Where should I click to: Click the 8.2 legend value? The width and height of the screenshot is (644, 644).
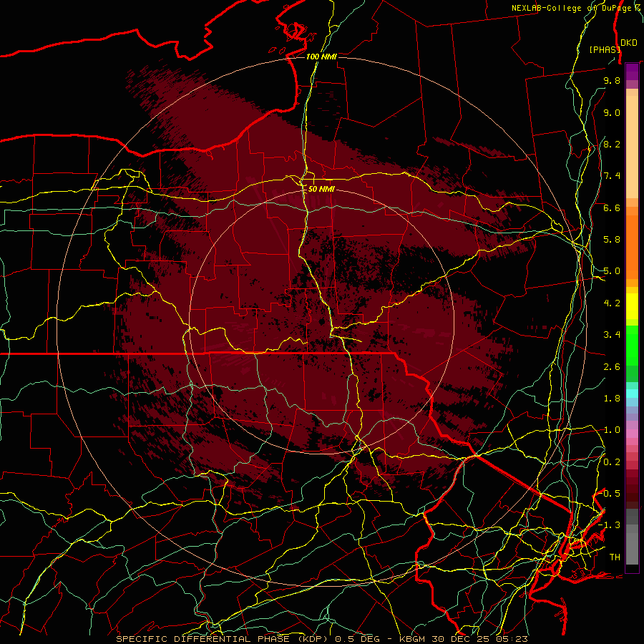612,144
